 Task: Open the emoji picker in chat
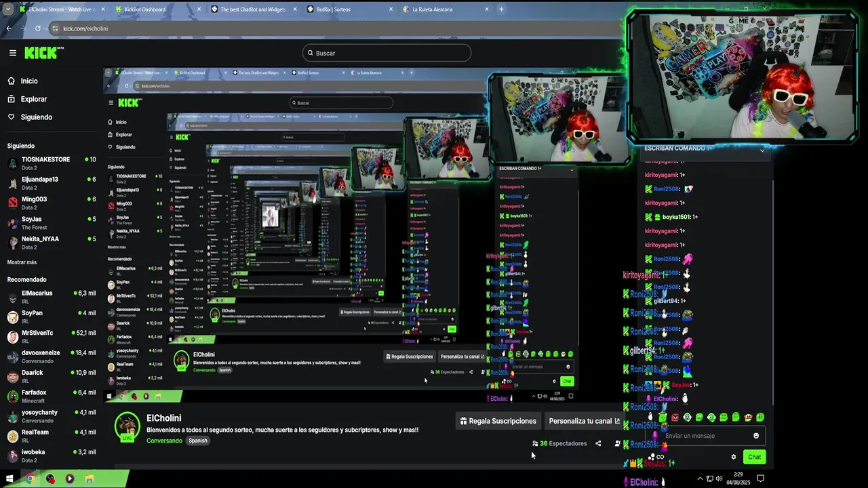pos(756,436)
